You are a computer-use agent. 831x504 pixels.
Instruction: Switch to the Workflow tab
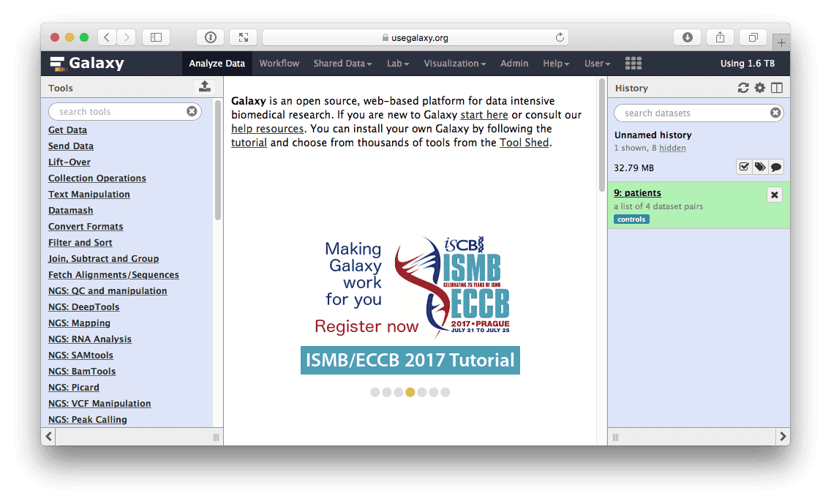coord(279,64)
